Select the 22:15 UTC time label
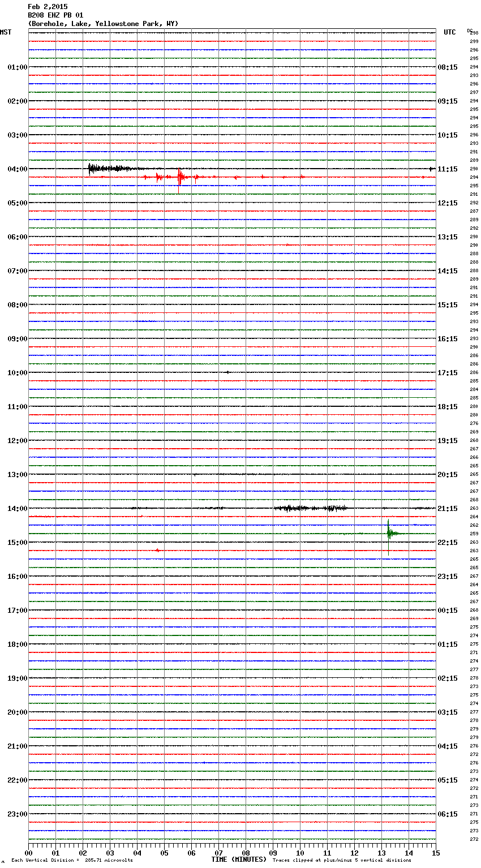The height and width of the screenshot is (868, 481). (x=448, y=543)
